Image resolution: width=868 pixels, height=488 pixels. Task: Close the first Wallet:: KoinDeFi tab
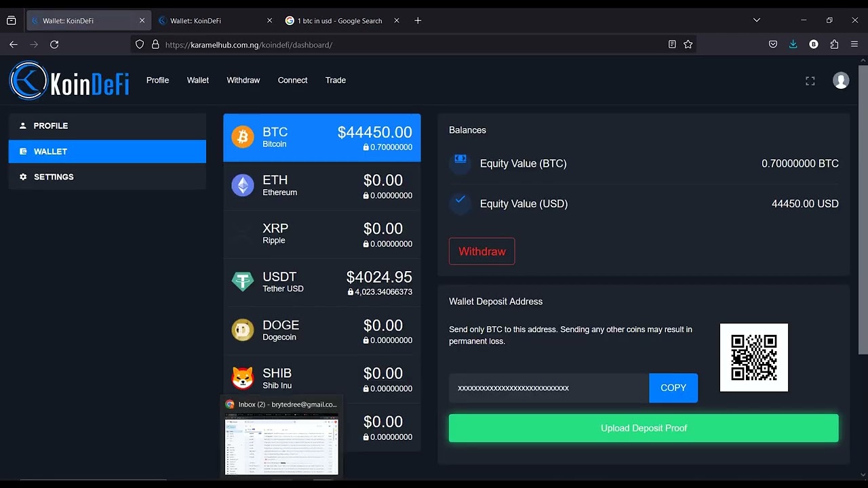click(142, 20)
